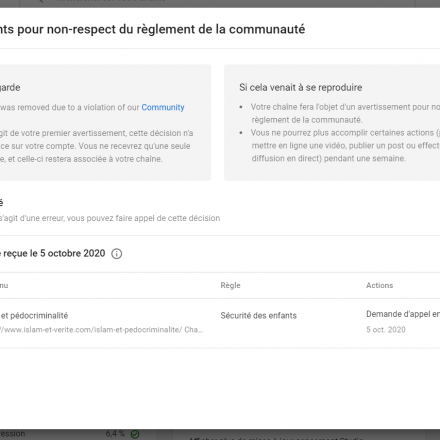Image resolution: width=440 pixels, height=440 pixels.
Task: Click the info icon beside 5 octobre 2020
Action: coord(117,254)
